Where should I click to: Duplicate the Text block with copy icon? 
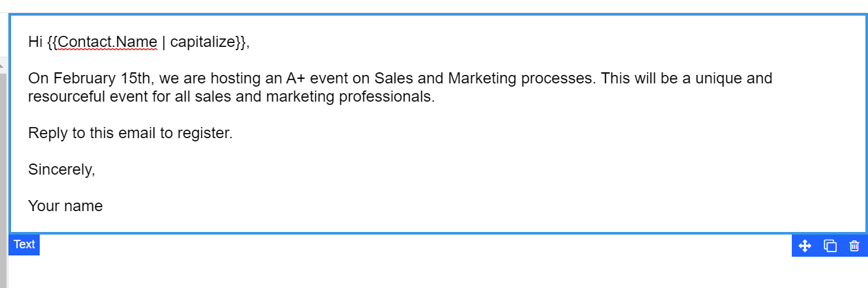[x=830, y=246]
